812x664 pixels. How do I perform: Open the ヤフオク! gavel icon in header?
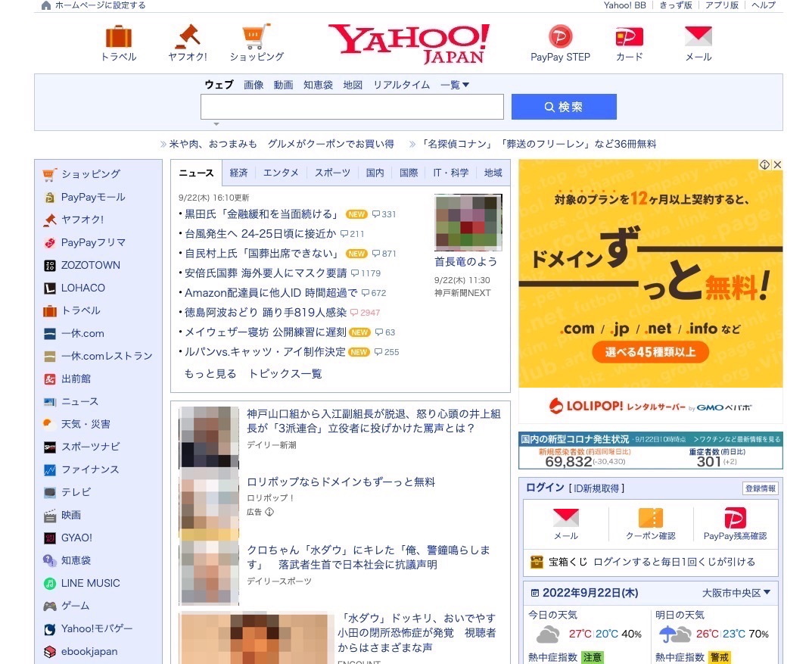188,36
